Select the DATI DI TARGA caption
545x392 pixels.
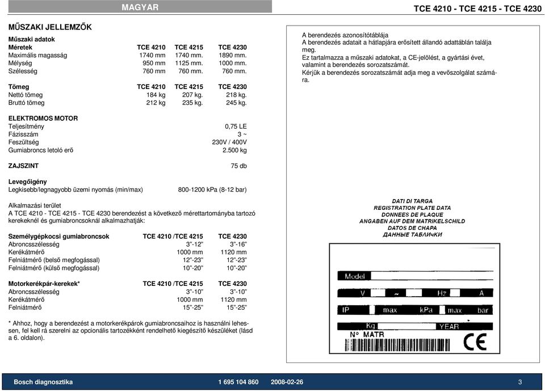tap(412, 201)
